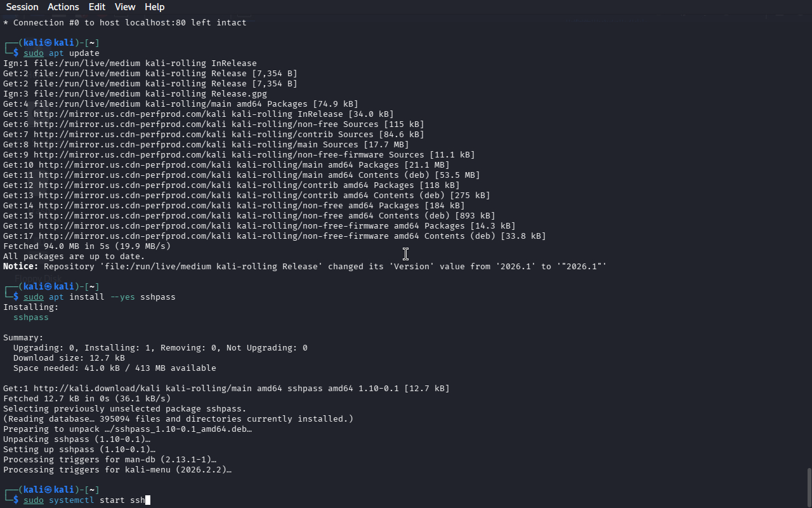
Task: Click the 'Fetched 94.0 MB' output line
Action: click(x=87, y=246)
